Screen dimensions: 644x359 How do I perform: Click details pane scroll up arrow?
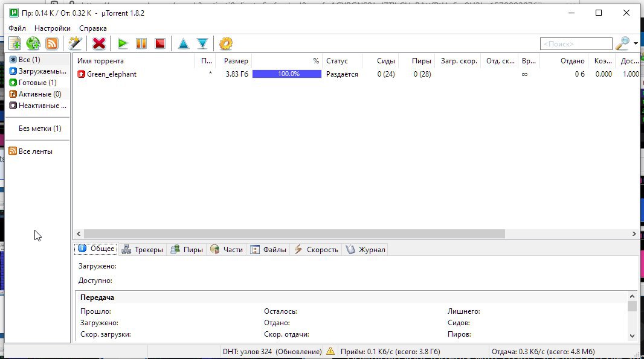coord(632,296)
